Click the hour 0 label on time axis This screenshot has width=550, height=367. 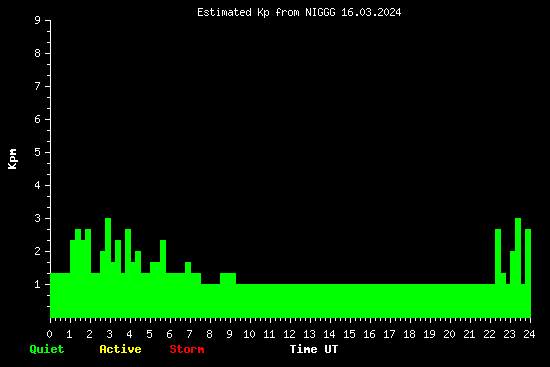[x=49, y=334]
